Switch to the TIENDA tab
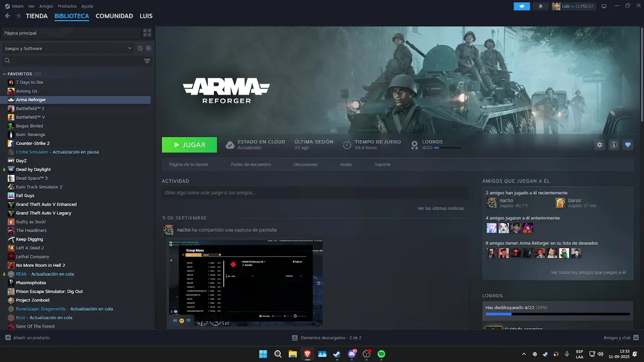The height and width of the screenshot is (362, 644). tap(37, 16)
